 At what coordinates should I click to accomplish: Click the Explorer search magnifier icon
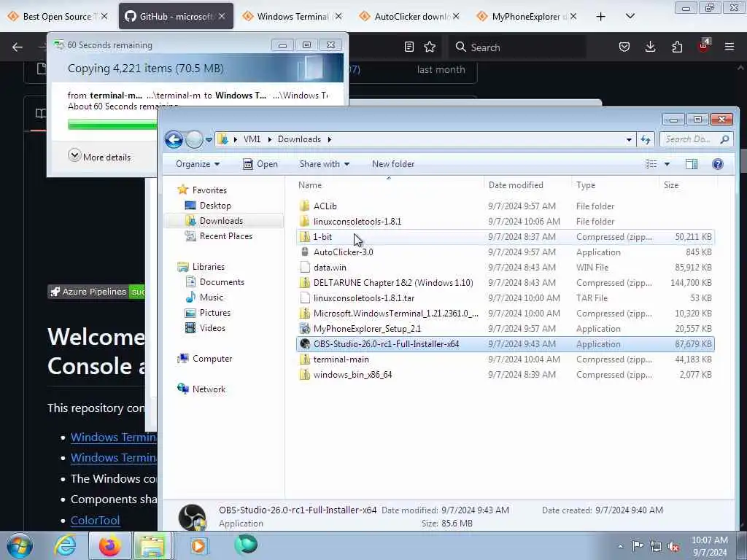(x=724, y=139)
